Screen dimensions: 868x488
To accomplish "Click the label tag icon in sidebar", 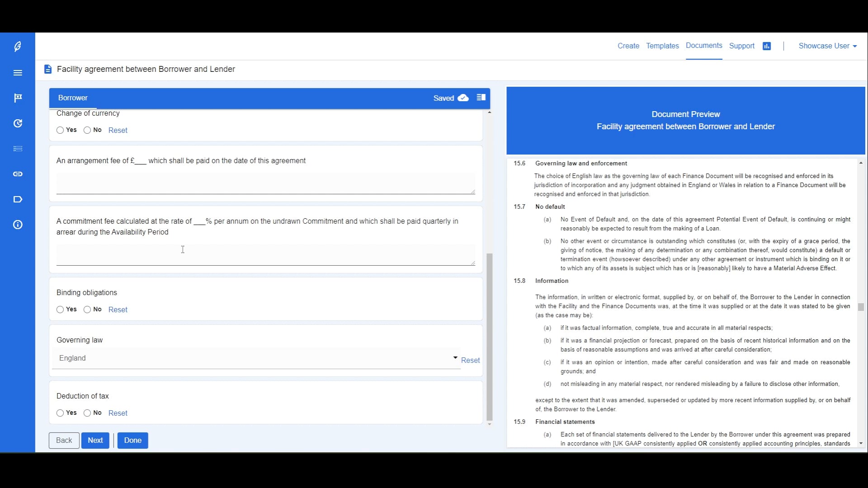I will point(18,199).
